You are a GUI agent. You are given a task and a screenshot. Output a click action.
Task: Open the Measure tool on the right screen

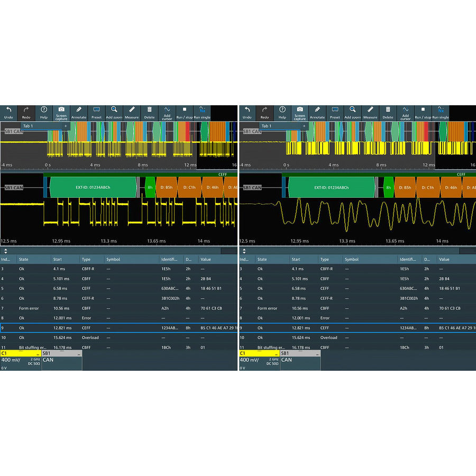370,113
